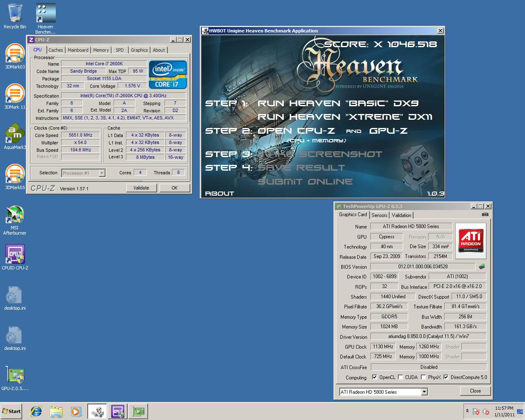Click the OK button in CPU-Z
Viewport: 525px width, 420px height.
tap(174, 188)
